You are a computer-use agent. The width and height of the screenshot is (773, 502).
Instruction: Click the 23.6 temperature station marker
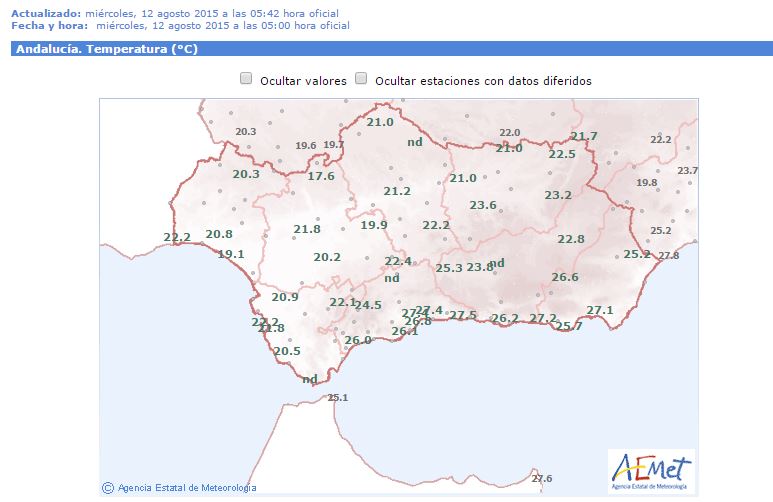click(x=483, y=205)
